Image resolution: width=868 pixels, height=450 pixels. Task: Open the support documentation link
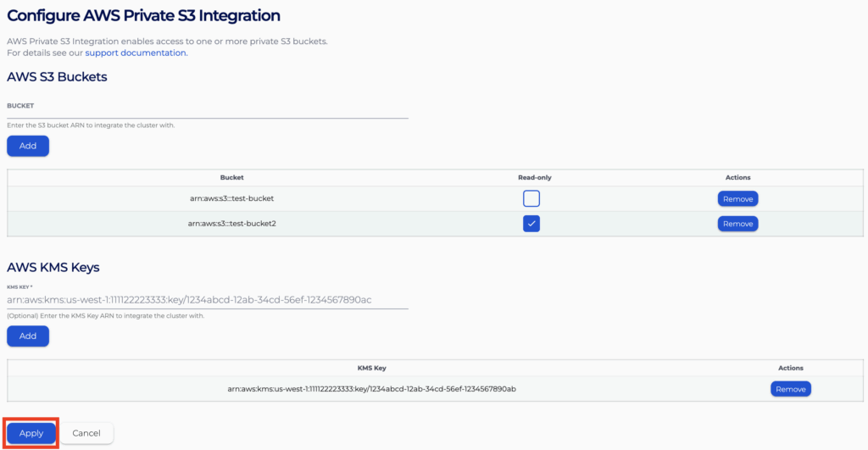click(x=136, y=53)
